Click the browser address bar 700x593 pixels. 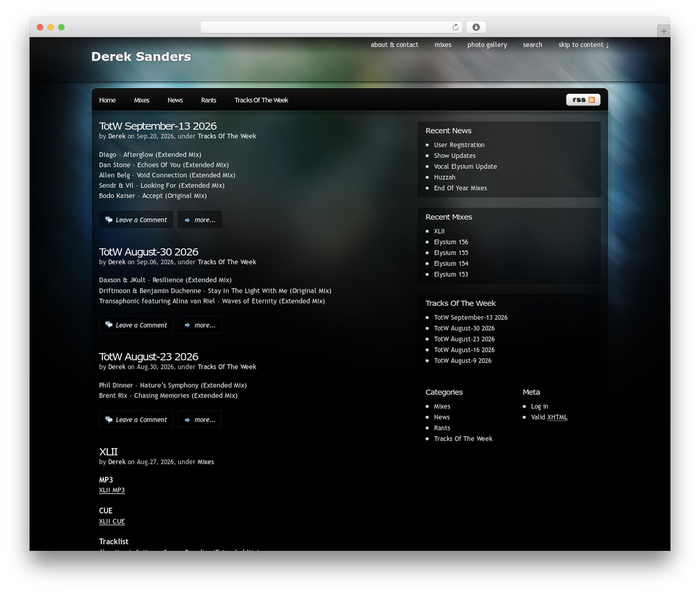pyautogui.click(x=331, y=27)
